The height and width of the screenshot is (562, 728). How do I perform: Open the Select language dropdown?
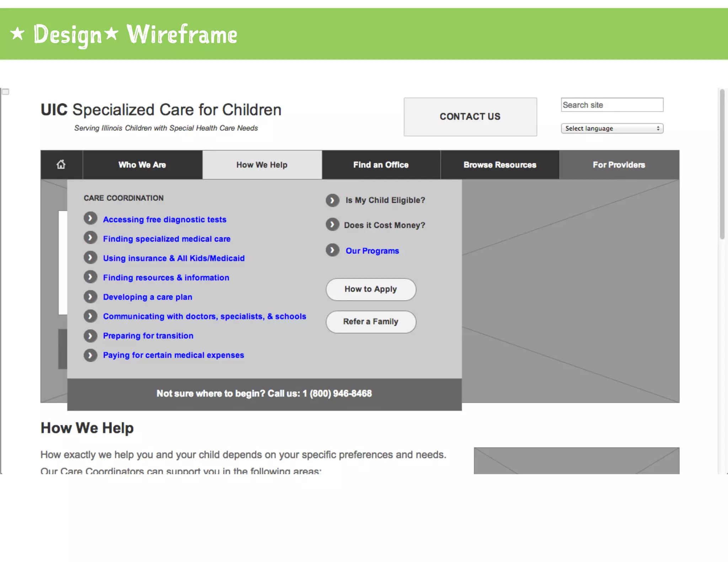tap(612, 128)
